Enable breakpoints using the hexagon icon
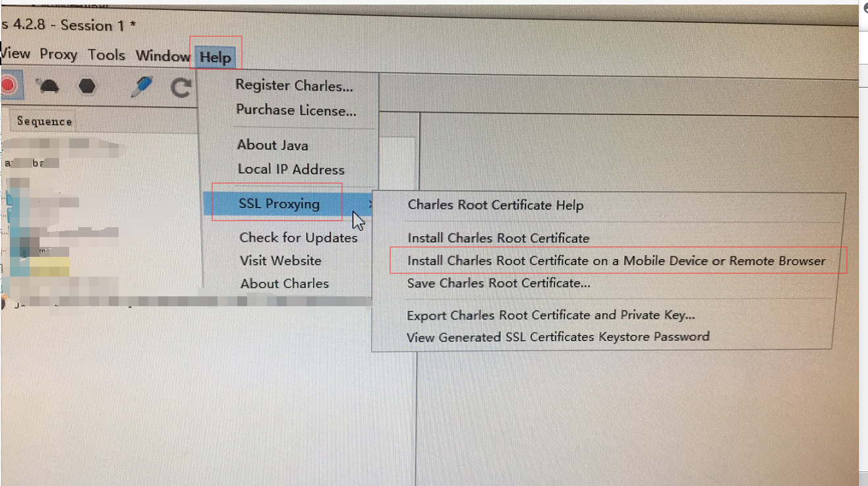 coord(87,86)
